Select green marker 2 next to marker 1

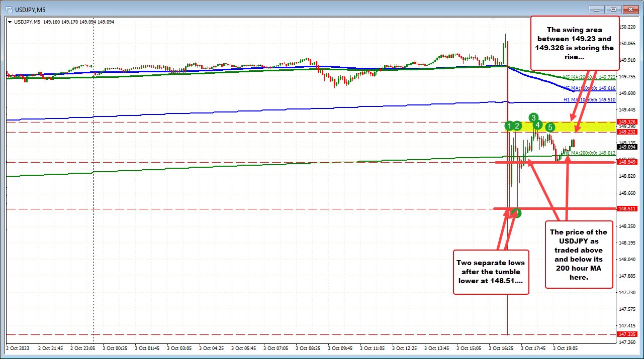(x=518, y=126)
